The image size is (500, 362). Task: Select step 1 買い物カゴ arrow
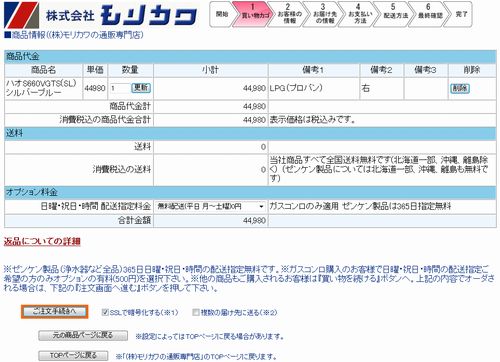coord(253,14)
